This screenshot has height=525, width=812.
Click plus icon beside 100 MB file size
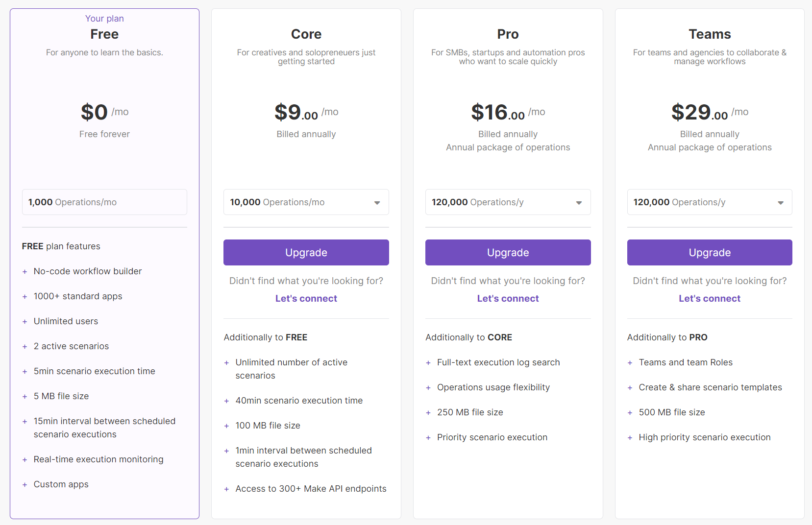click(226, 426)
